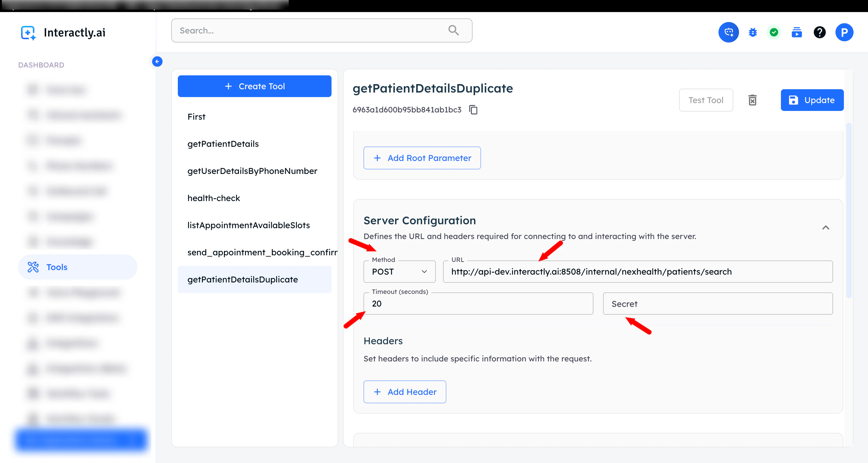Click inside the Secret field
The width and height of the screenshot is (868, 463).
pos(718,304)
